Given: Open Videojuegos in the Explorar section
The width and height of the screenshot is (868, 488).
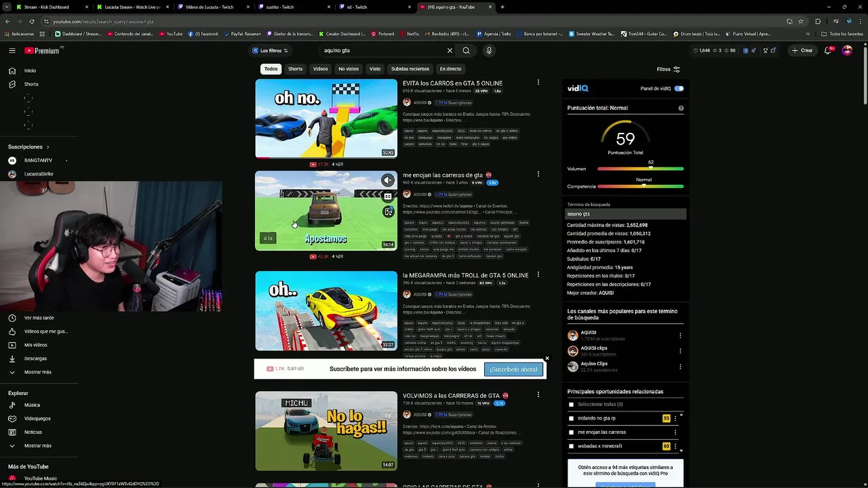Looking at the screenshot, I should click(x=31, y=419).
